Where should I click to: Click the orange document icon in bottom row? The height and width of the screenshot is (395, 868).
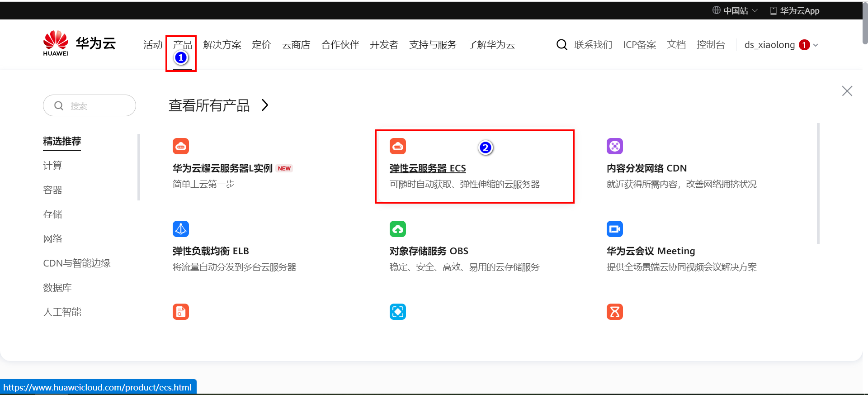coord(181,312)
